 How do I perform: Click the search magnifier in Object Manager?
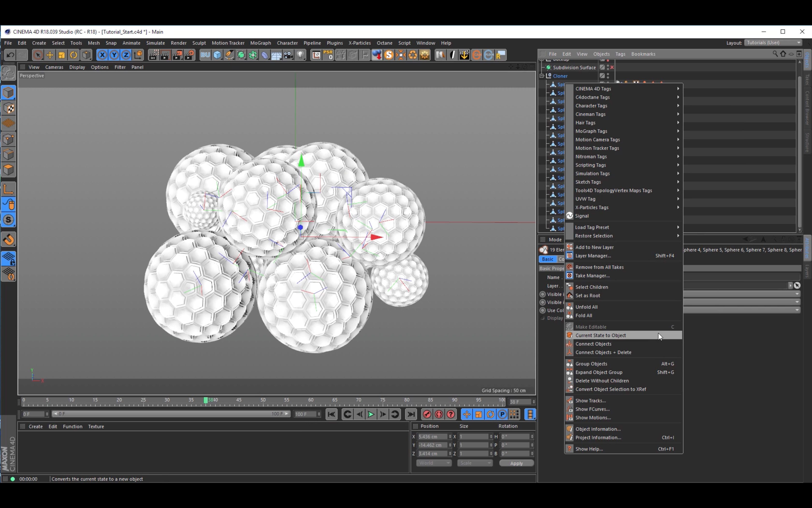click(775, 54)
